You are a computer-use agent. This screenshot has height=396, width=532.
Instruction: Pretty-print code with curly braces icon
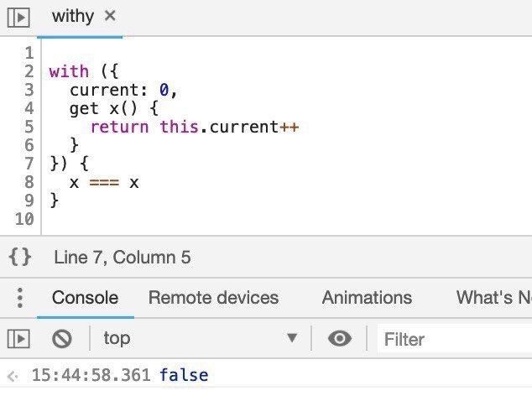(19, 257)
